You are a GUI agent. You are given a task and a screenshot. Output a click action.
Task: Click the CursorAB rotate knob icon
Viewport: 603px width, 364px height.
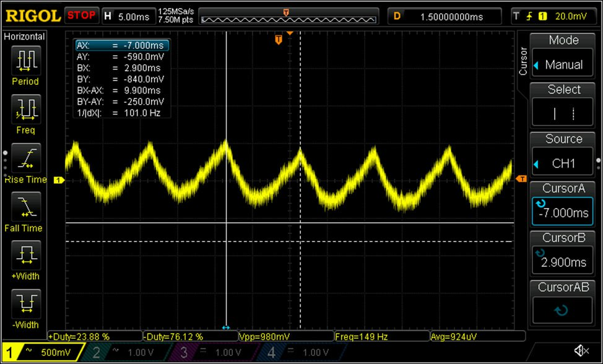pos(562,310)
